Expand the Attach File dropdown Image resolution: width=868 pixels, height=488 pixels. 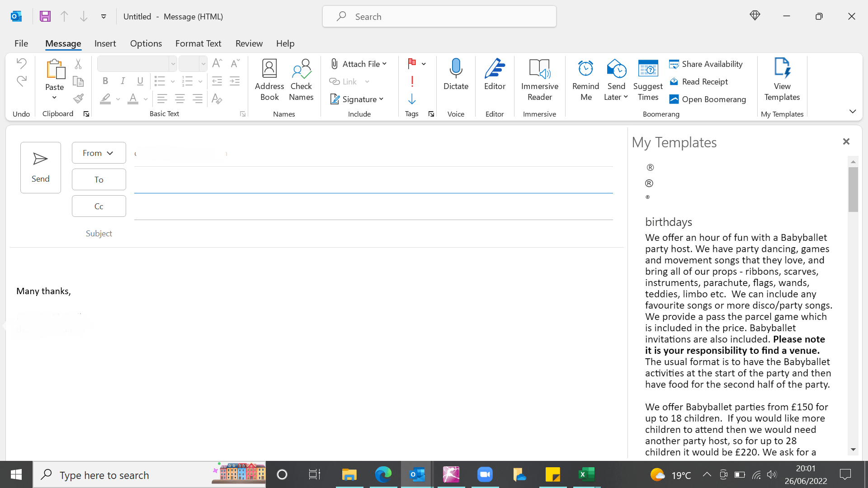(384, 64)
